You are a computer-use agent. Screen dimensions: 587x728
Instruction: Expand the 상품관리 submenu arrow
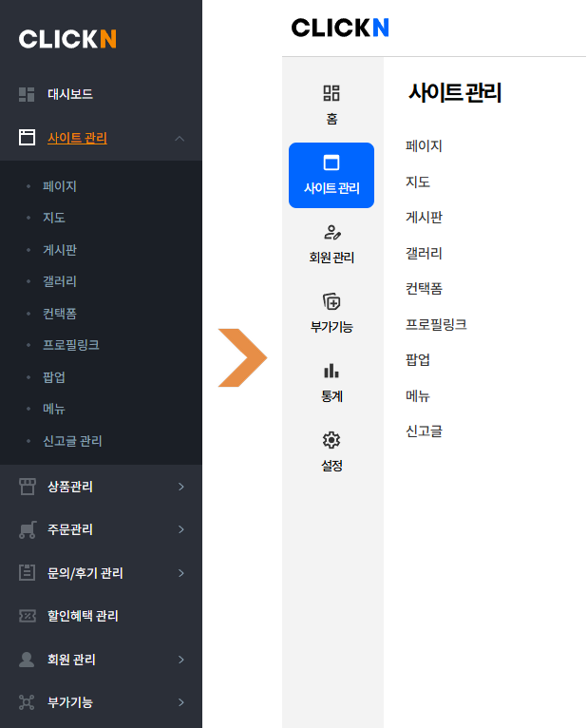pos(181,487)
